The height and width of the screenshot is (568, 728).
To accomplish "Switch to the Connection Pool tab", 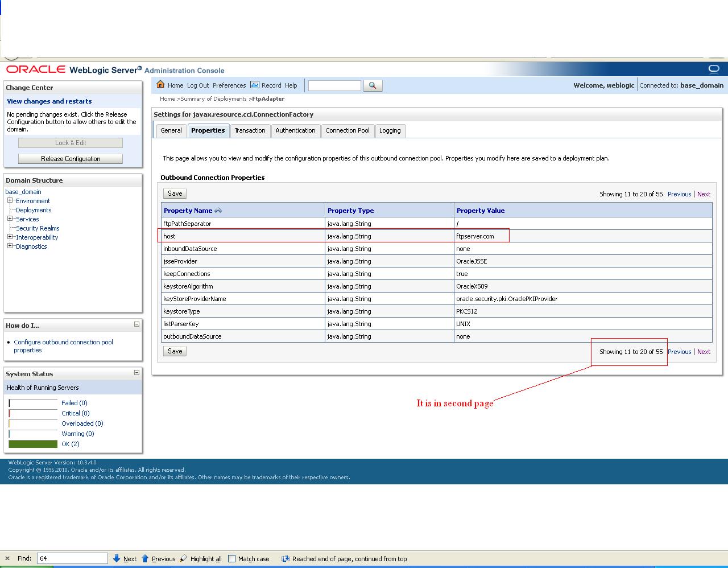I will point(348,130).
